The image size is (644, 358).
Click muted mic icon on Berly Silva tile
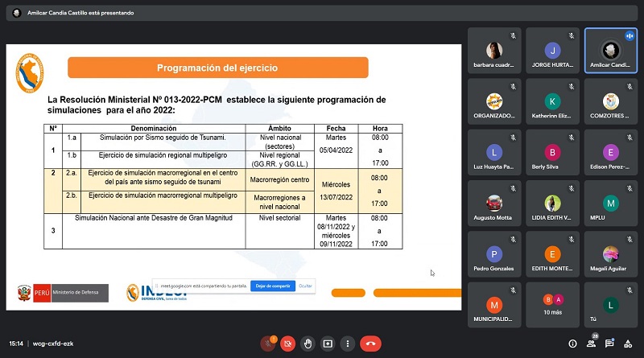point(572,138)
